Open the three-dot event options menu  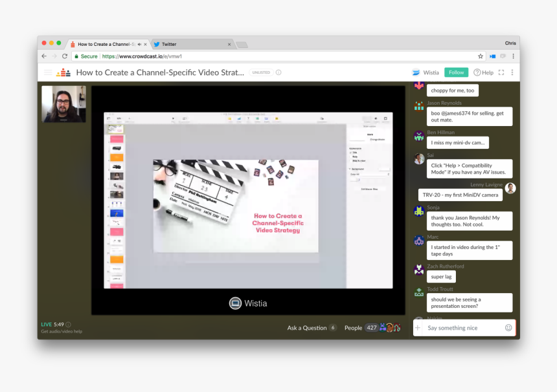(512, 72)
